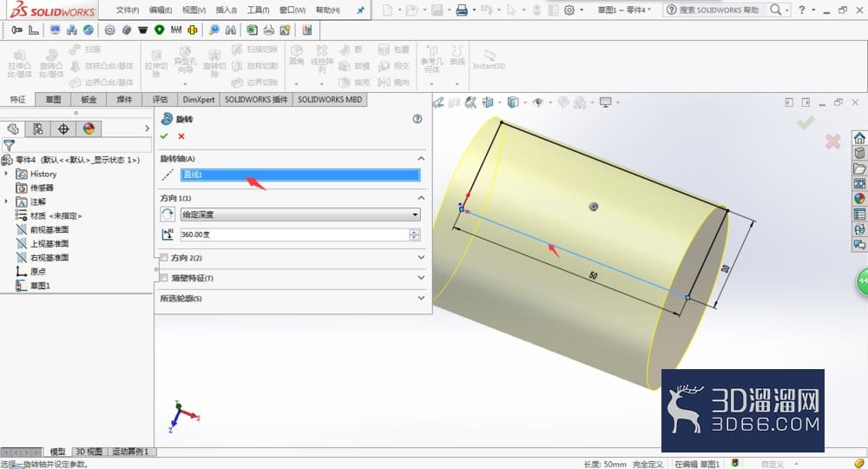Screen dimensions: 868x469
Task: Click the spring-shaped icon in the toolbar
Action: [176, 30]
